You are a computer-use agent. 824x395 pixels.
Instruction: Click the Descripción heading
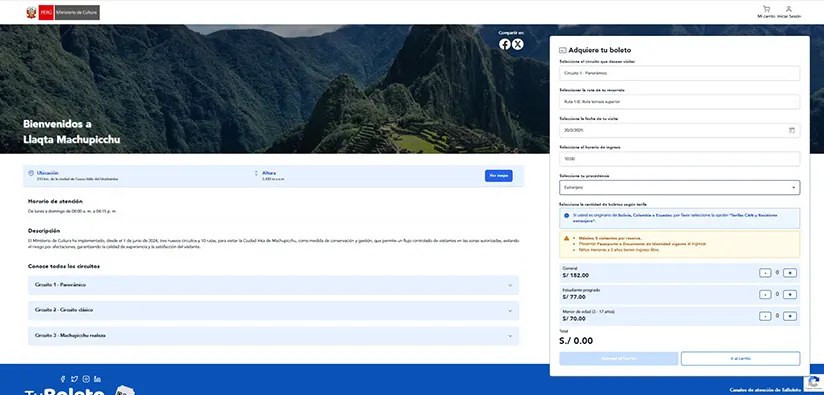pos(44,231)
